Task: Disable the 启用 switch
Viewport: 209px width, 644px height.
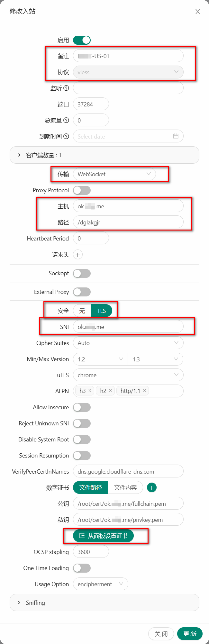Action: 82,40
